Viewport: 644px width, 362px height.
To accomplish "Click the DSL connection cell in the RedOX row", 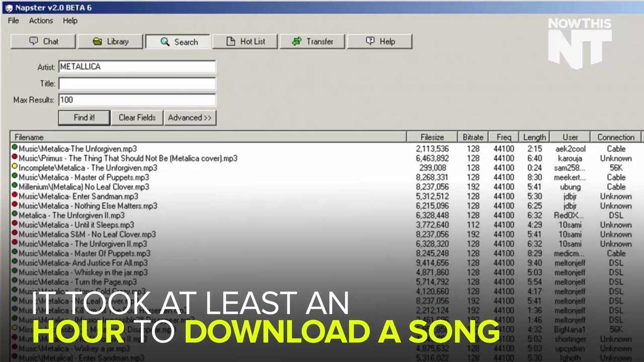I will (x=616, y=216).
